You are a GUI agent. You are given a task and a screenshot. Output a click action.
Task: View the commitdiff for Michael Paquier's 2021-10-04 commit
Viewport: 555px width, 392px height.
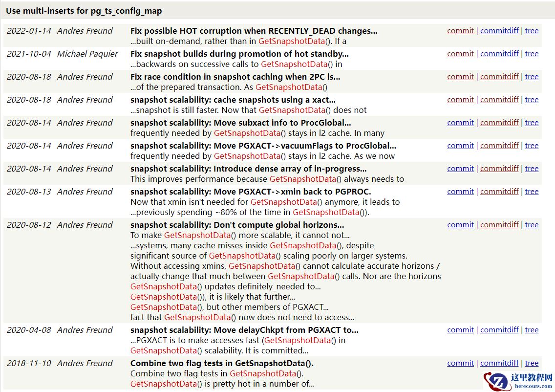499,53
